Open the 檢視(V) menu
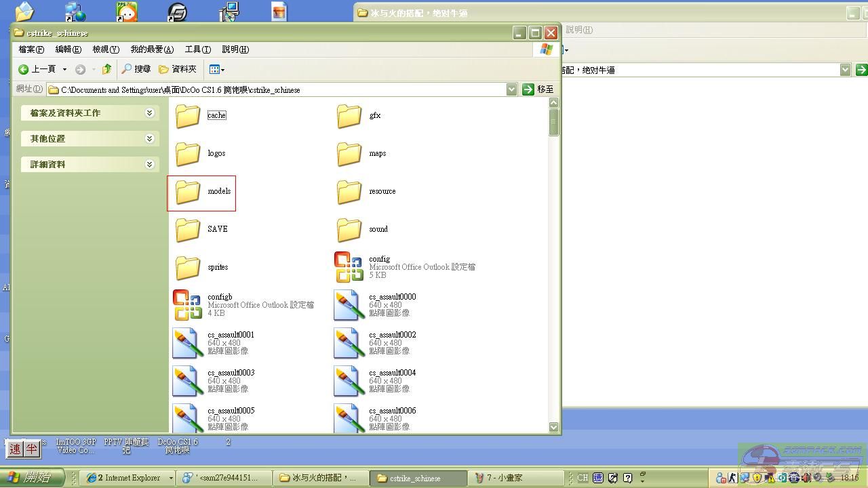Viewport: 868px width, 488px height. [106, 49]
